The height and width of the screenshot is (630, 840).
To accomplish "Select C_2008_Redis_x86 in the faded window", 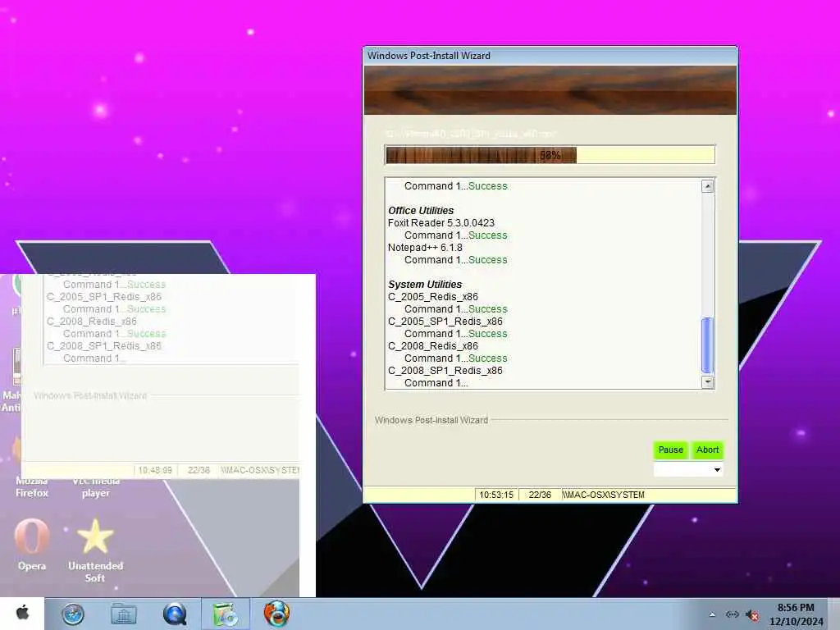I will (x=92, y=322).
